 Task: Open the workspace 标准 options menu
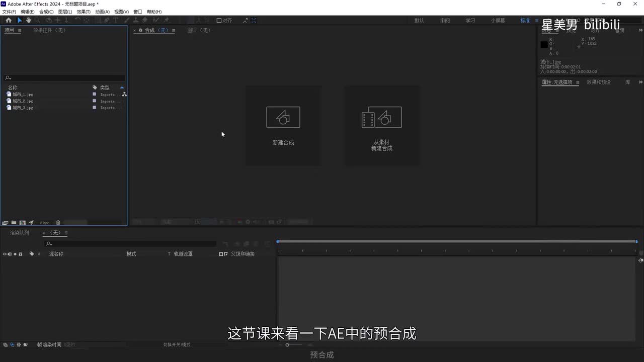coord(537,21)
